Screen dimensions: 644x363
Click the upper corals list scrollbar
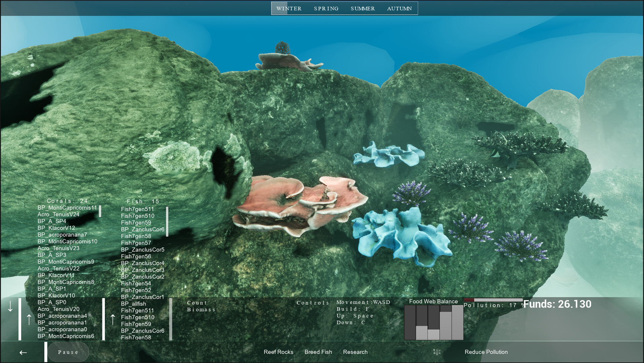click(100, 211)
